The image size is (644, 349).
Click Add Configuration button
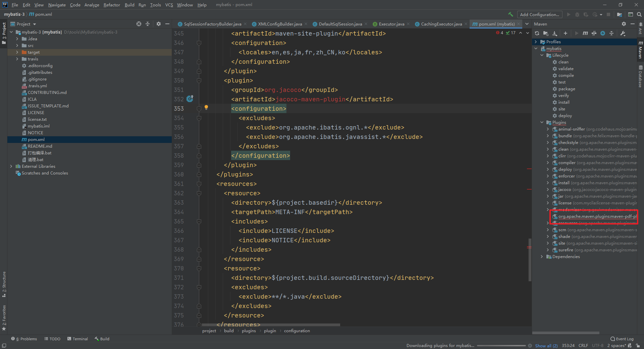pyautogui.click(x=539, y=14)
